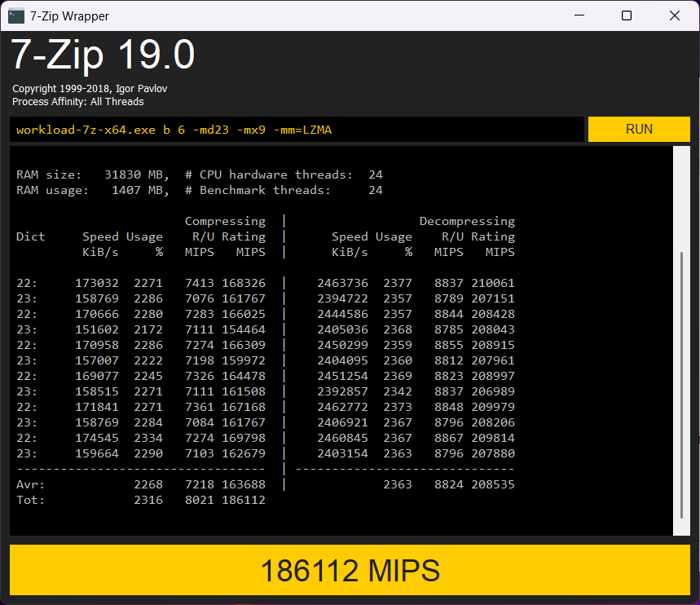The width and height of the screenshot is (700, 605).
Task: Select decompressing rating value "207880"
Action: coord(493,453)
